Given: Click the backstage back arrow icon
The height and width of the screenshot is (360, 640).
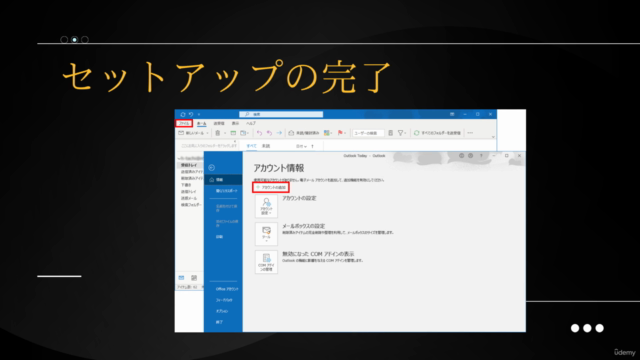Looking at the screenshot, I should [211, 167].
